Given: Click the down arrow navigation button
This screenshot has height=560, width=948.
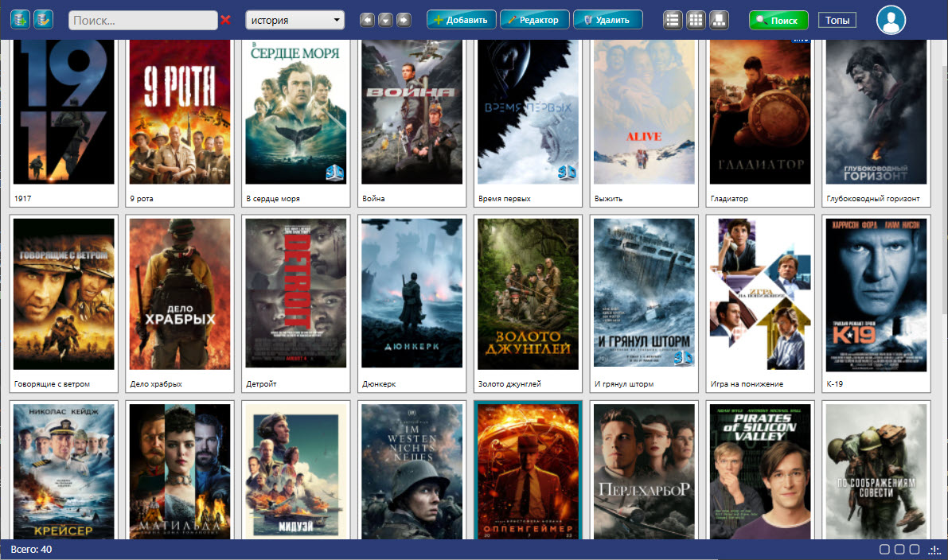Looking at the screenshot, I should pos(385,20).
